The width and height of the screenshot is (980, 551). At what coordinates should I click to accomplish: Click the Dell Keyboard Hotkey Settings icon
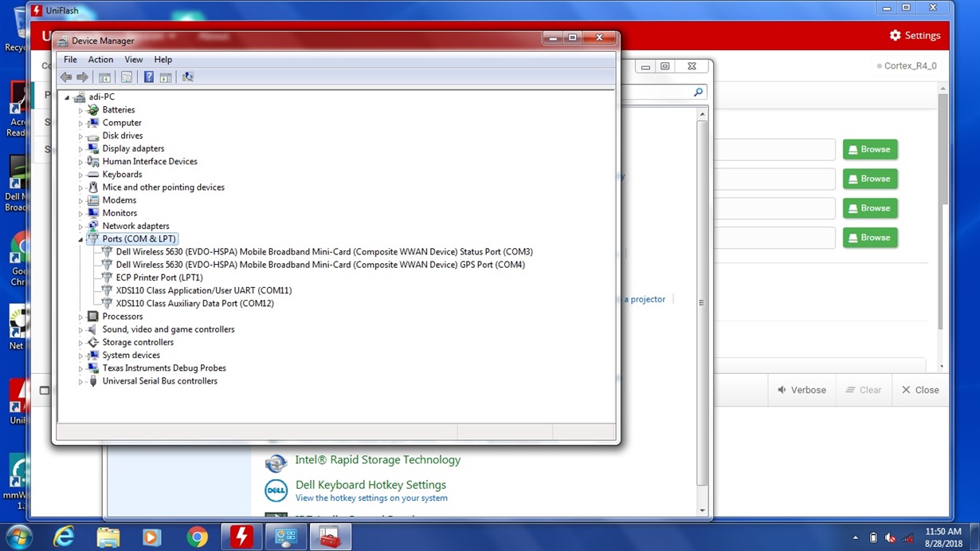[276, 490]
